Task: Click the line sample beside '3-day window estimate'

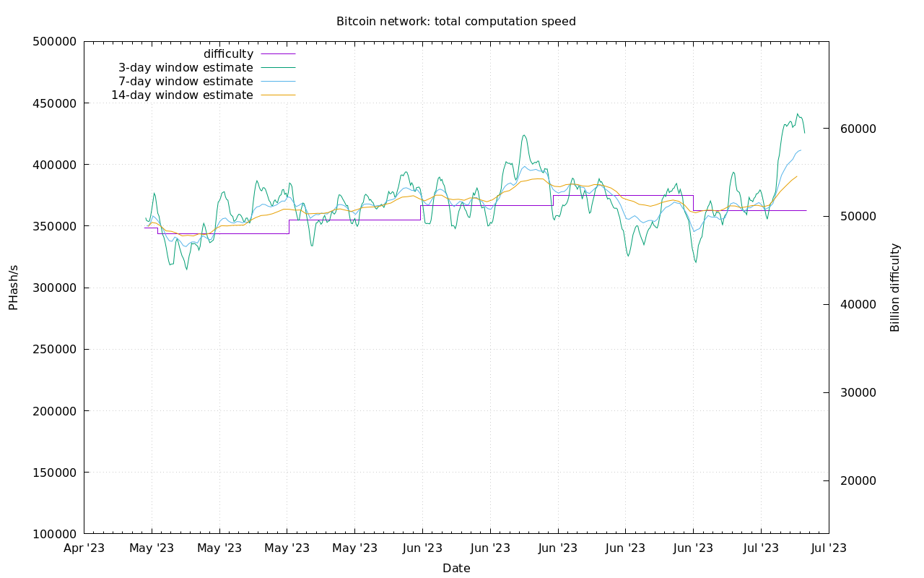Action: tap(278, 68)
